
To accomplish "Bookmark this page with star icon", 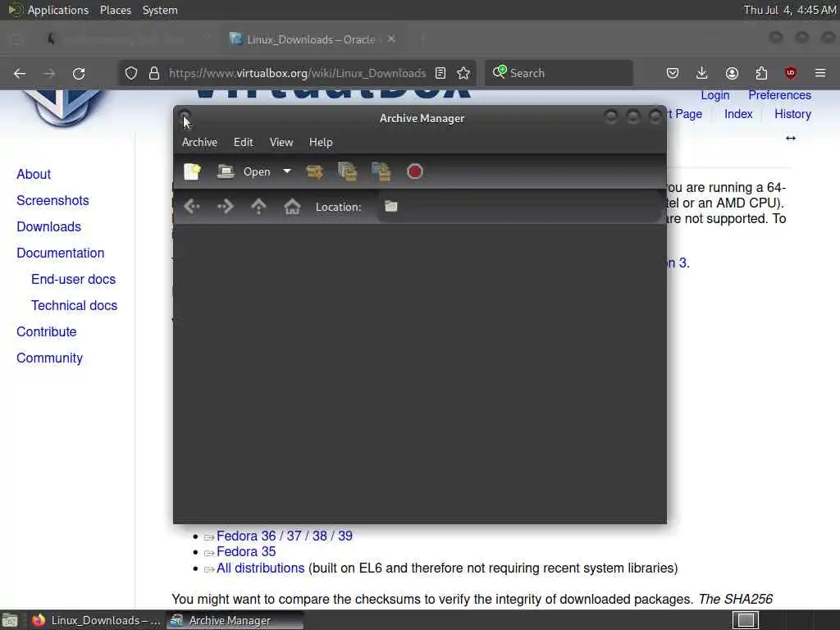I will 463,73.
